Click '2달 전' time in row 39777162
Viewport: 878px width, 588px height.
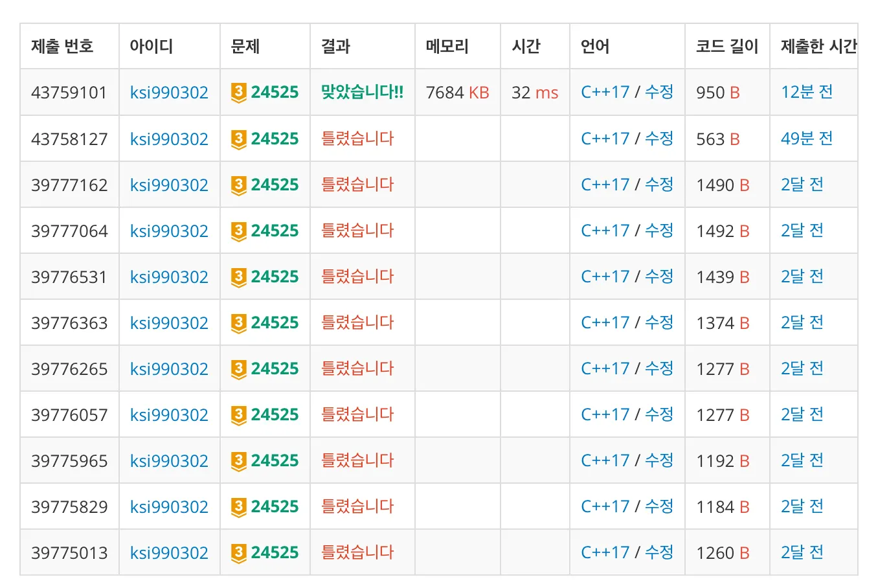point(802,184)
